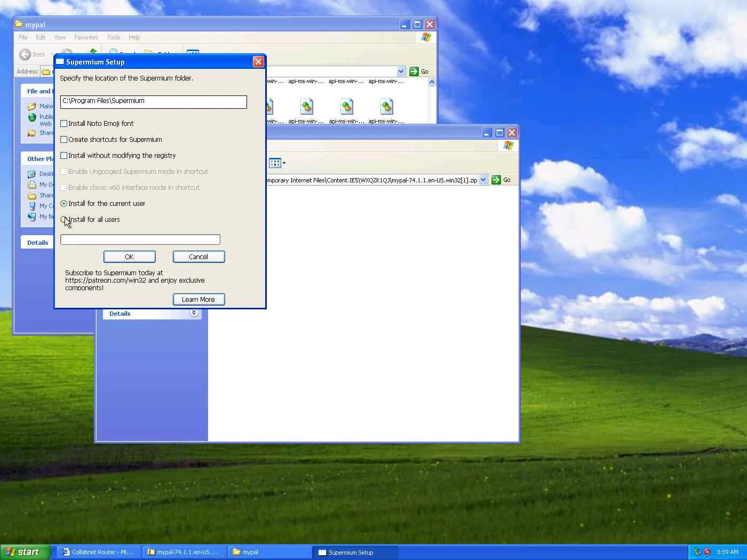Screen dimensions: 747x560
Task: Check Create shortcuts for Supermium
Action: tap(64, 139)
